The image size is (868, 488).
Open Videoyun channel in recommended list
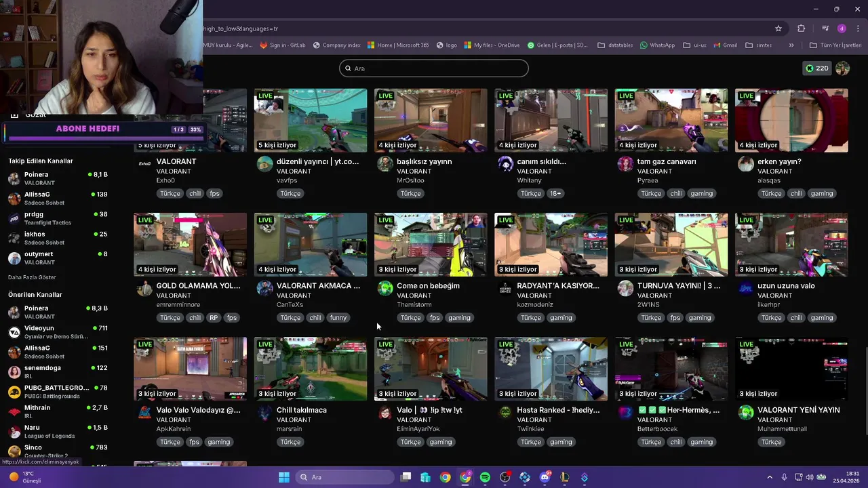(x=58, y=332)
